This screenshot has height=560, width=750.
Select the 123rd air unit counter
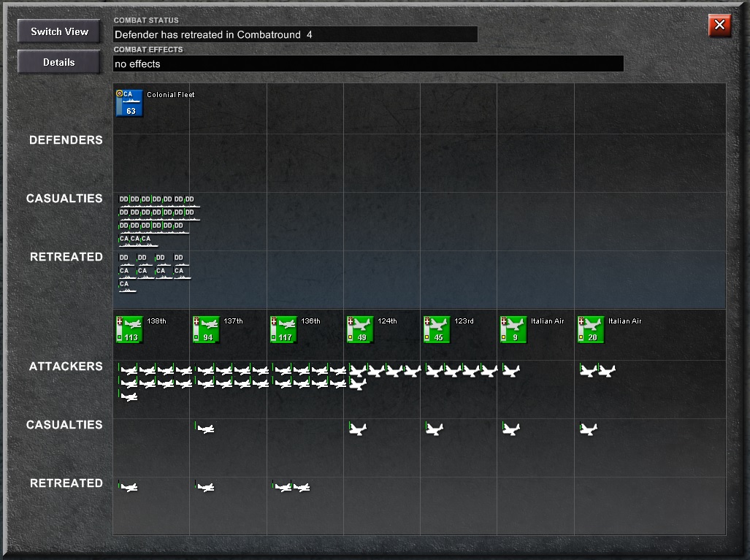[x=437, y=329]
